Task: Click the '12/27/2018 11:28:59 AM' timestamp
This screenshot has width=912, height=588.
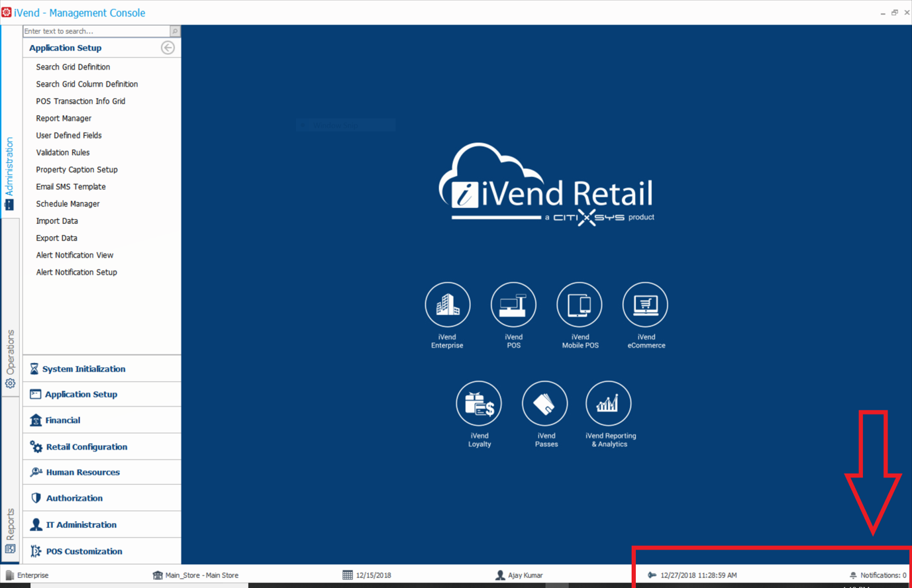Action: pos(699,575)
